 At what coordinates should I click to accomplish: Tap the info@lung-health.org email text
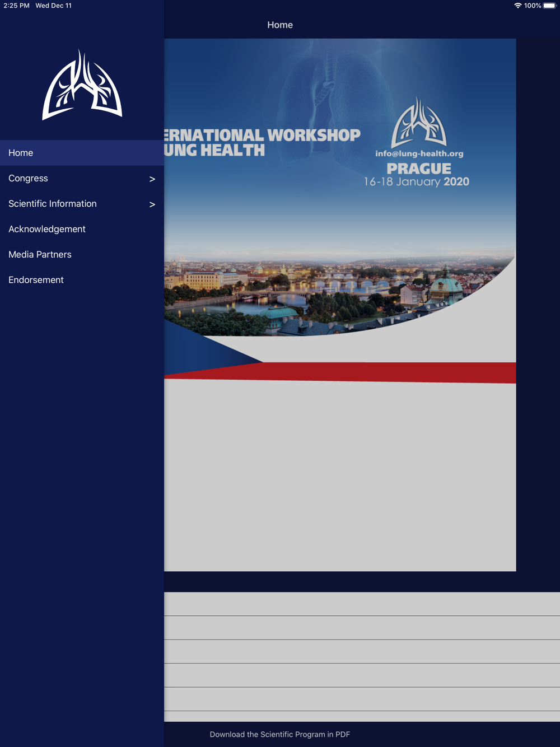click(x=419, y=153)
